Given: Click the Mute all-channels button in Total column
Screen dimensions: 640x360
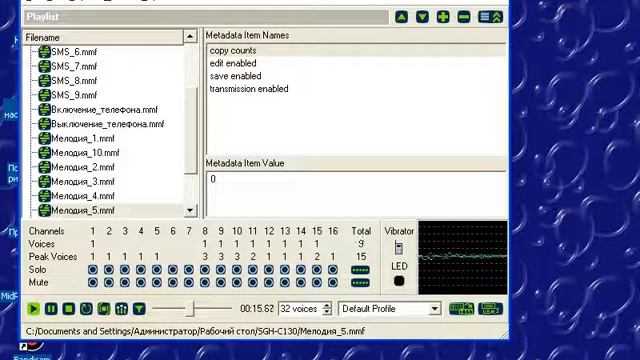Looking at the screenshot, I should [x=360, y=282].
